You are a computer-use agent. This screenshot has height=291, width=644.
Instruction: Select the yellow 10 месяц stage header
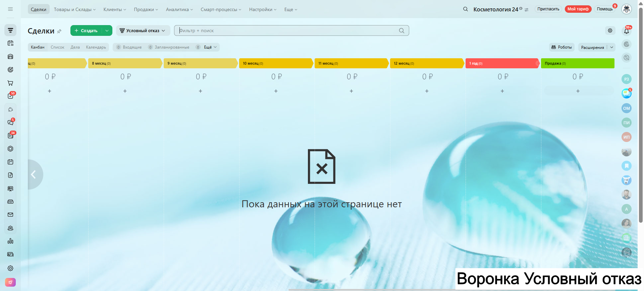click(276, 63)
